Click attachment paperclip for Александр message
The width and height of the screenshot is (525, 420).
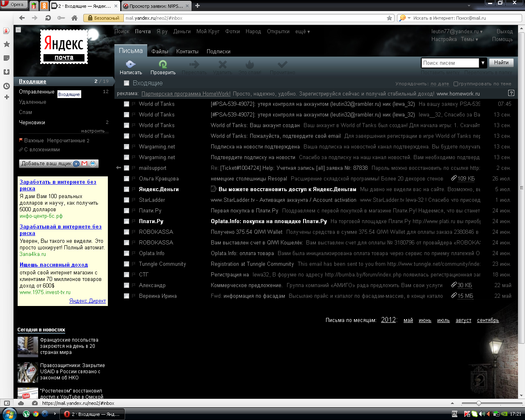coord(454,285)
